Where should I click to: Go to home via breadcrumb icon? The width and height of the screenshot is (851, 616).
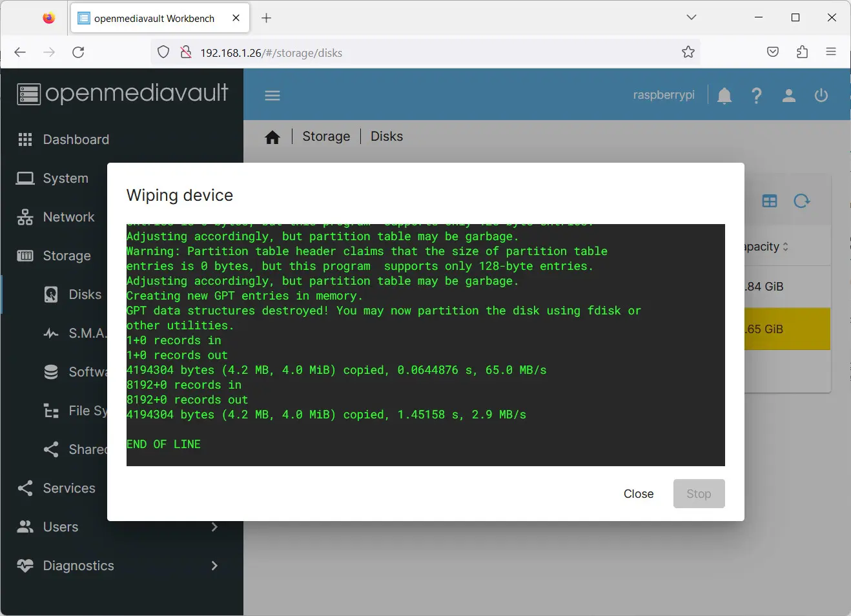pos(272,137)
